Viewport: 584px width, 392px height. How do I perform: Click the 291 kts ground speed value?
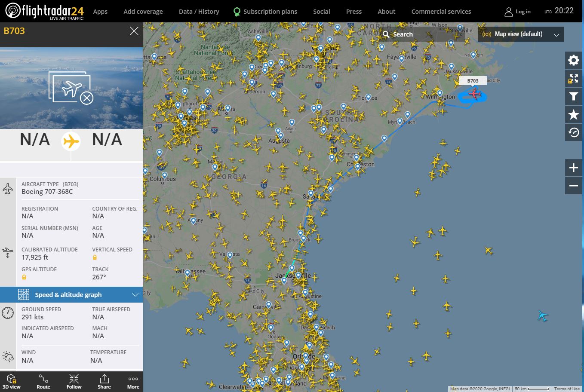click(x=33, y=317)
